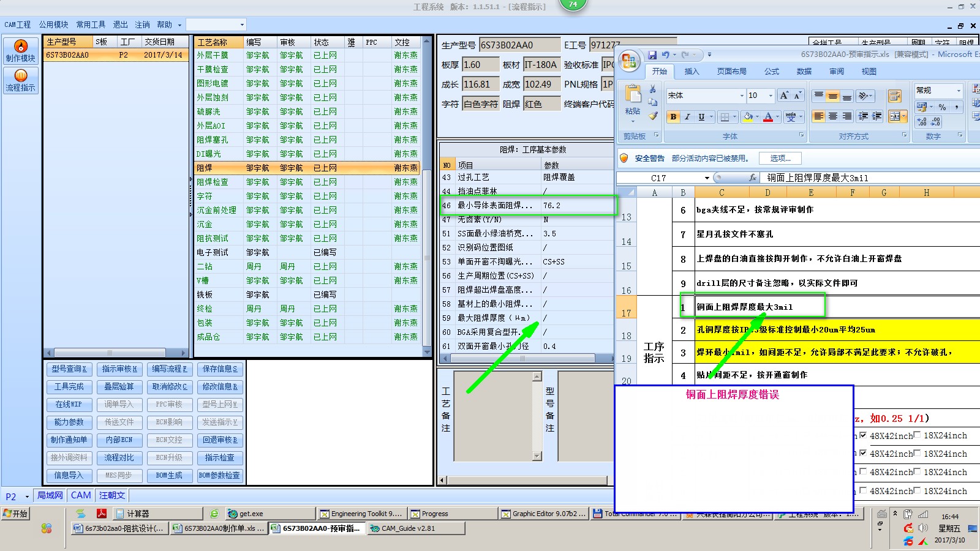Apply cell borders icon
Viewport: 980px width, 551px height.
pos(725,117)
